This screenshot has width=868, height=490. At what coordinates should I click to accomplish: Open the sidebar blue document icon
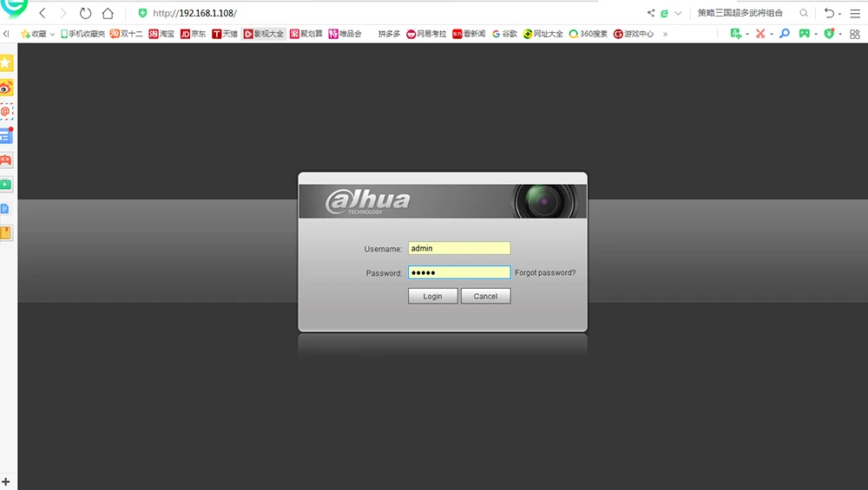(5, 208)
